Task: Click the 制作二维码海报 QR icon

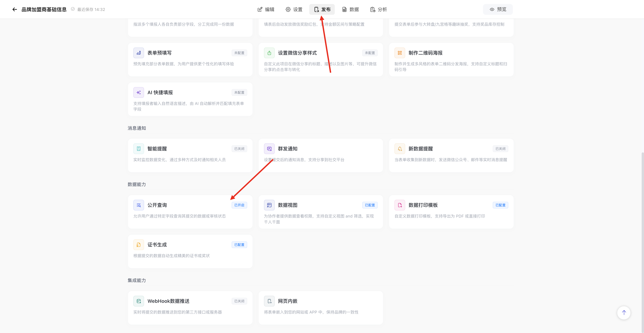Action: [x=400, y=53]
